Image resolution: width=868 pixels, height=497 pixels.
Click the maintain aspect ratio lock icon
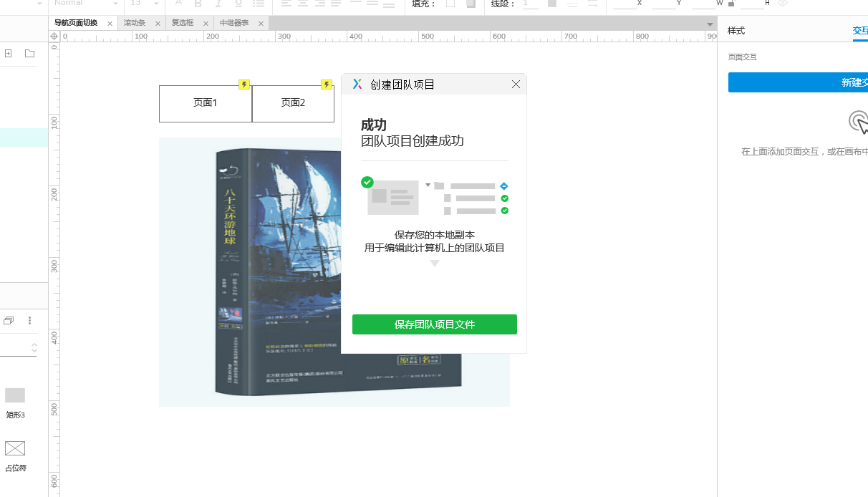coord(731,4)
